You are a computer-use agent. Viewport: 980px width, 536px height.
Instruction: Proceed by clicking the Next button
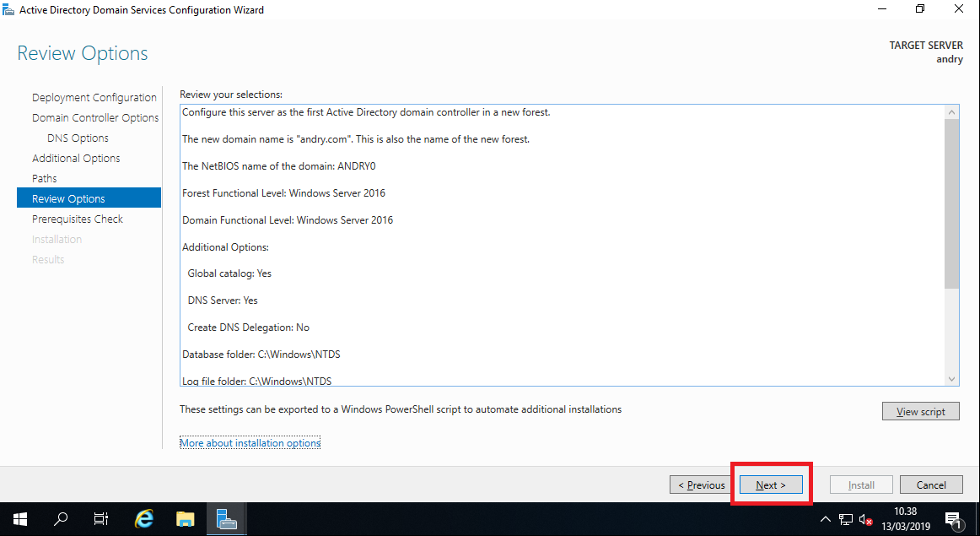[x=770, y=484]
